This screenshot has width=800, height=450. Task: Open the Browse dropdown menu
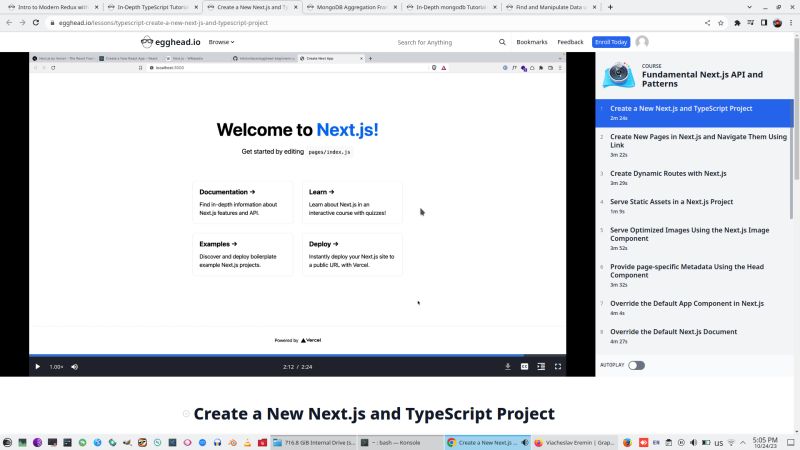click(x=221, y=42)
